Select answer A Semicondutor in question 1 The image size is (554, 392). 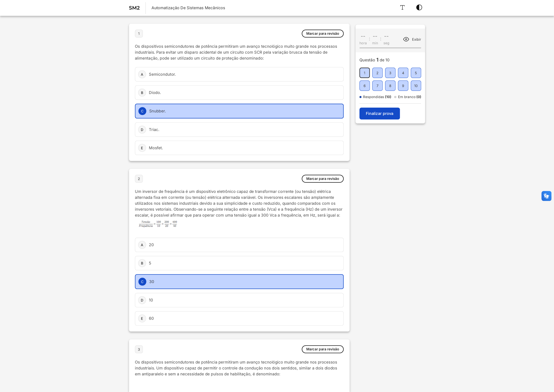(x=239, y=74)
